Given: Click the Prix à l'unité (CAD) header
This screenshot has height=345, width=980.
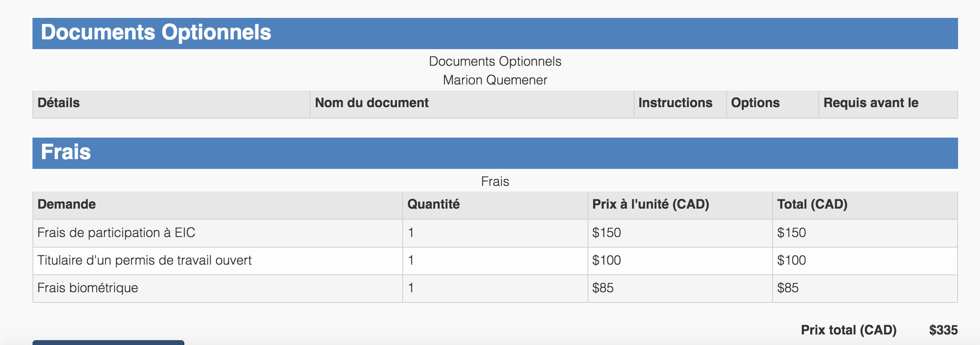Looking at the screenshot, I should click(680, 205).
